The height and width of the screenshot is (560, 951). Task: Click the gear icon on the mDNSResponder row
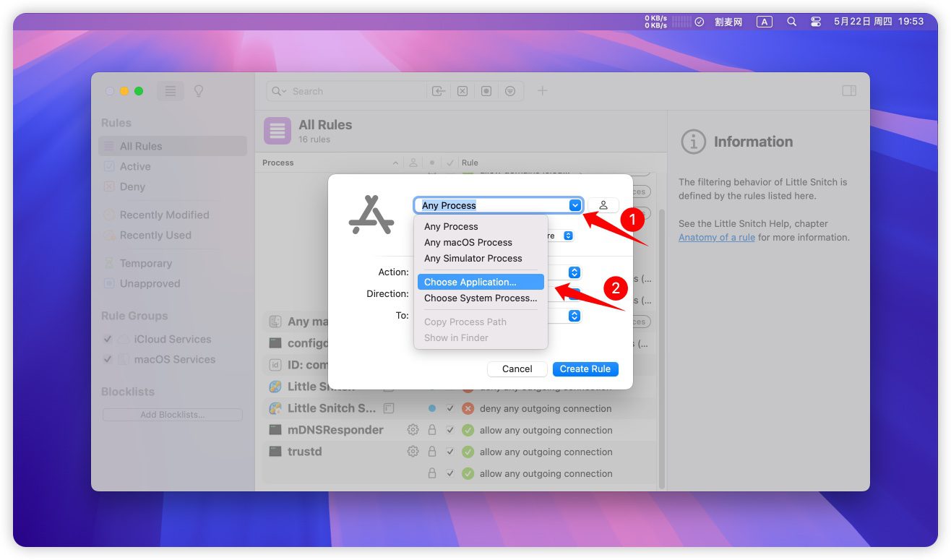coord(413,430)
